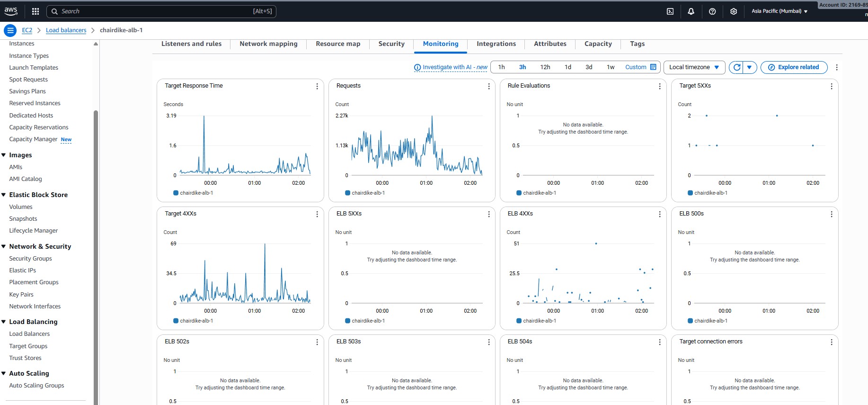This screenshot has height=405, width=868.
Task: Toggle the side navigation hamburger menu
Action: (10, 30)
